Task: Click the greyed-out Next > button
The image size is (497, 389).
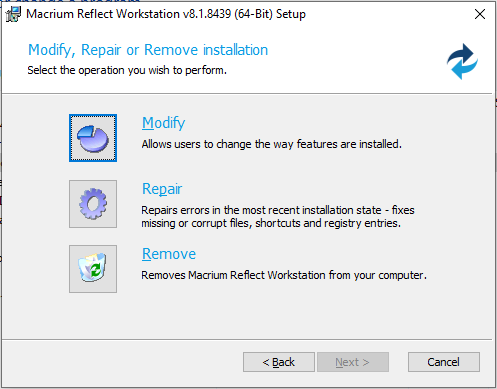Action: pos(353,362)
